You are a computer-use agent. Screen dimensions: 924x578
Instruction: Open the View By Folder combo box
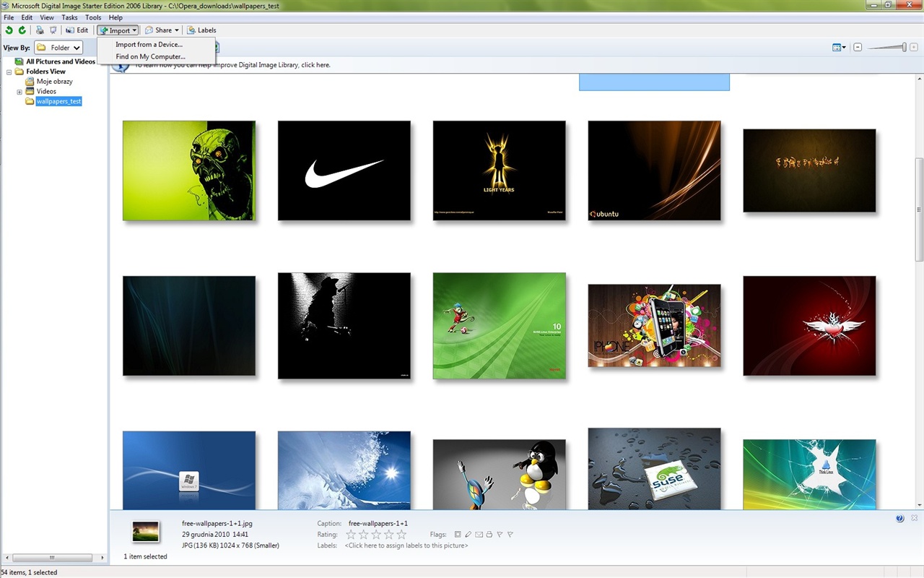pyautogui.click(x=58, y=48)
